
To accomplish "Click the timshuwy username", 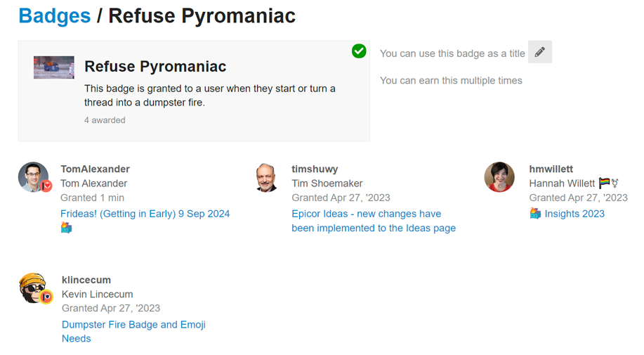I will click(x=315, y=169).
